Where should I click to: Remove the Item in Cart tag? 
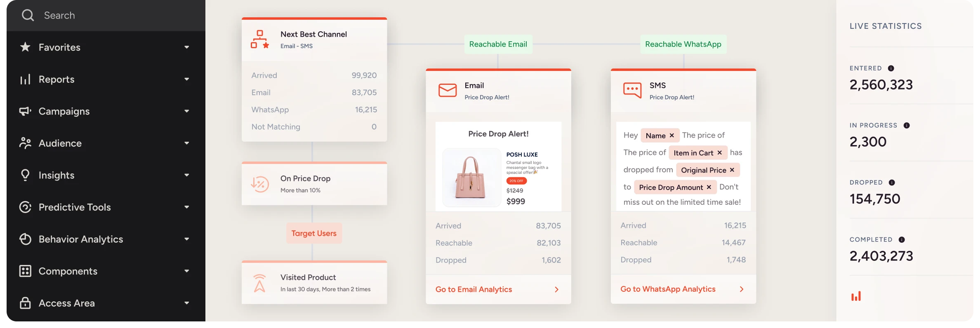tap(719, 152)
